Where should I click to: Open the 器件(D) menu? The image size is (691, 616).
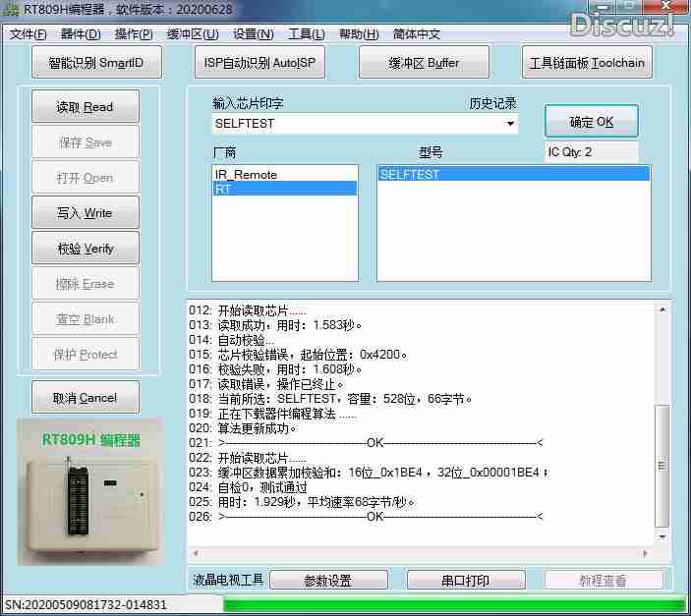81,34
